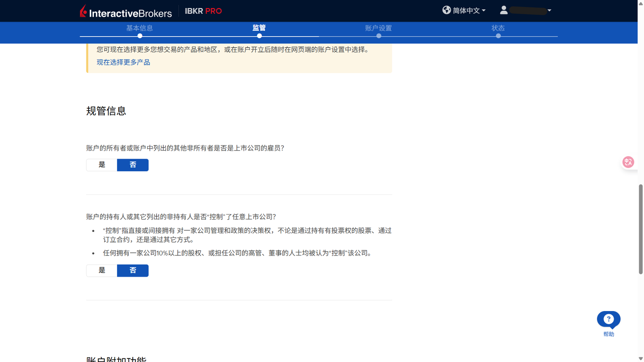Viewport: 644px width, 362px height.
Task: Click the progress dot under 基本信息
Action: tap(140, 35)
